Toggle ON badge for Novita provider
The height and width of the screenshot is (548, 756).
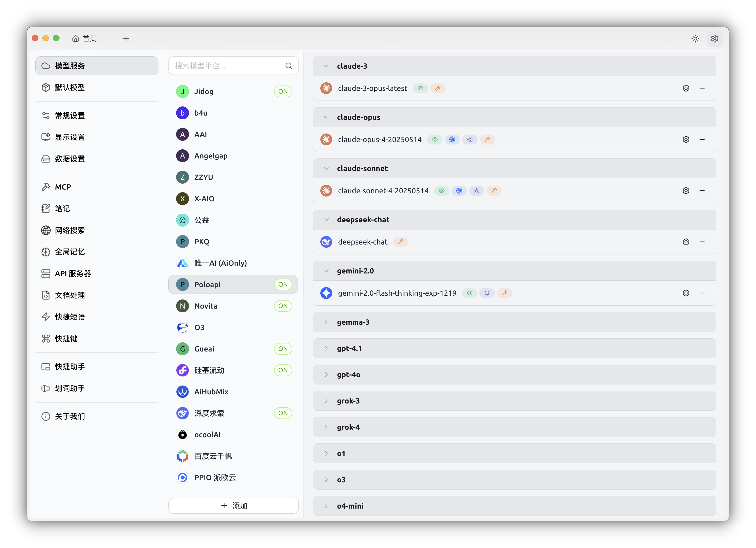click(x=283, y=306)
